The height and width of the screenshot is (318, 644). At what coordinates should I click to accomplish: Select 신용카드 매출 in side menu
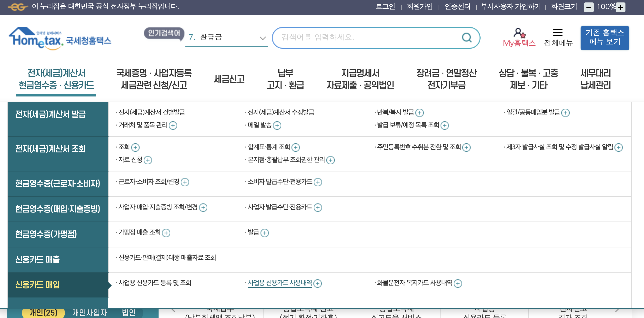click(38, 259)
